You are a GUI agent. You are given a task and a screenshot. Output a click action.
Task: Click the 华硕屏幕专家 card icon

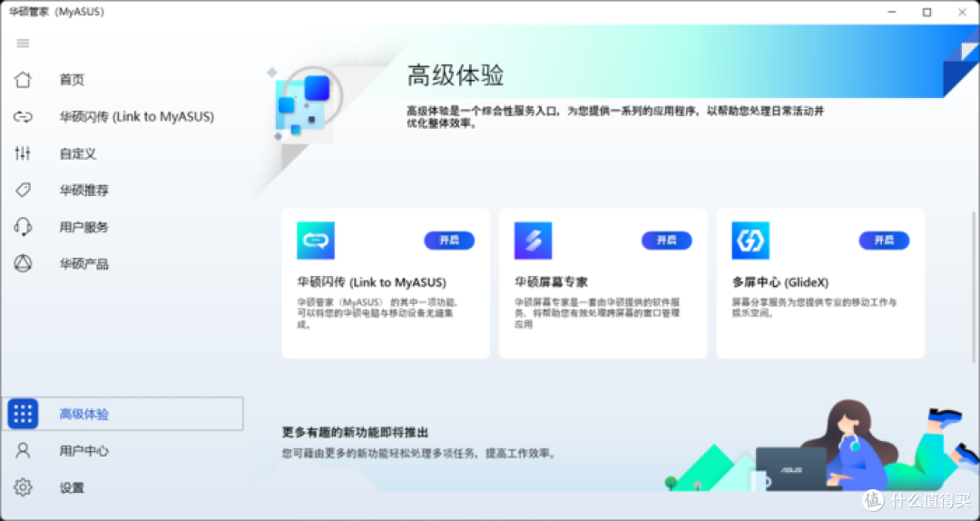click(534, 241)
